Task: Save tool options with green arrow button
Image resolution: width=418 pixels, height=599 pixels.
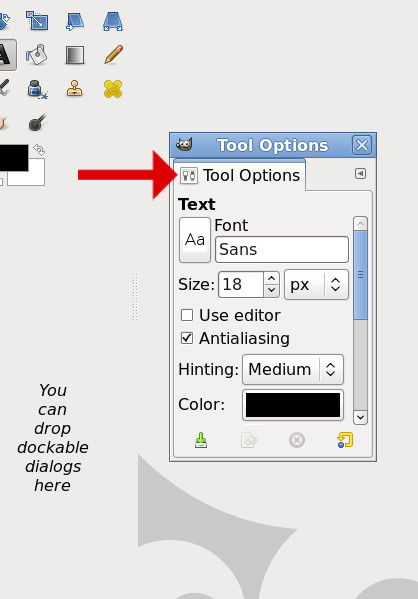Action: coord(201,440)
